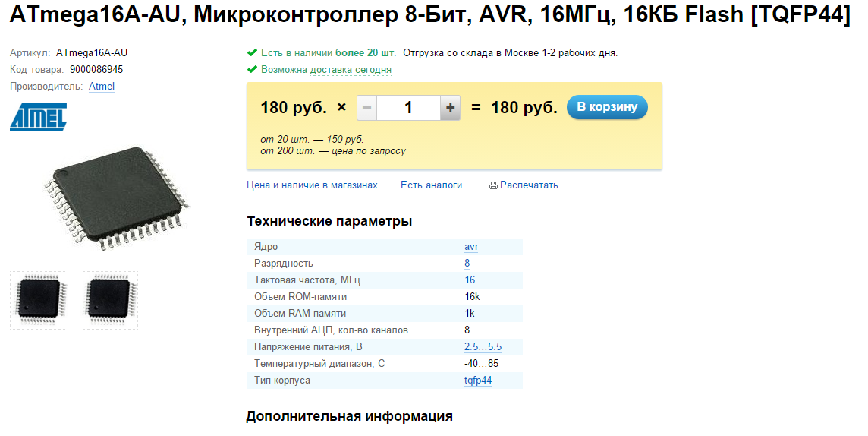The image size is (868, 436).
Task: Click the Температурный диапазон, С label
Action: coord(319,364)
